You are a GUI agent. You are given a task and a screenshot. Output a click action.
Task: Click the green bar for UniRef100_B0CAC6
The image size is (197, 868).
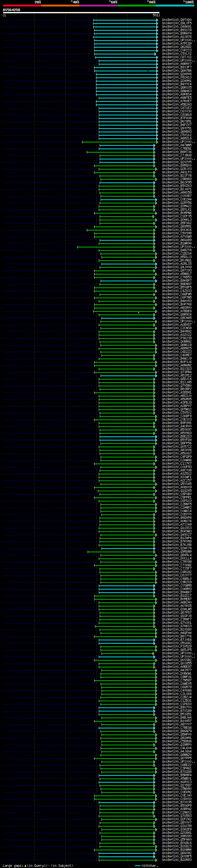click(121, 230)
